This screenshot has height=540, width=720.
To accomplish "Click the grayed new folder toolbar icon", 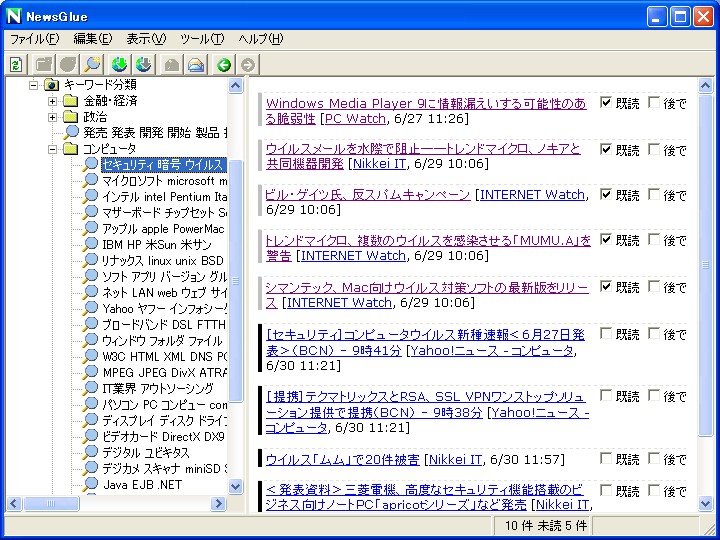I will (x=44, y=64).
